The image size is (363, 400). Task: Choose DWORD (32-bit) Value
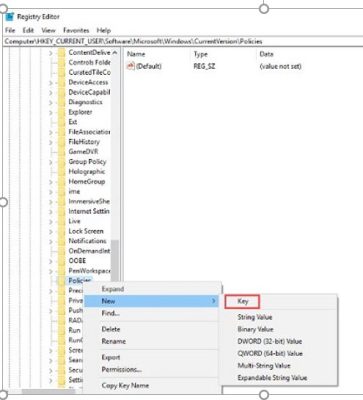click(269, 341)
